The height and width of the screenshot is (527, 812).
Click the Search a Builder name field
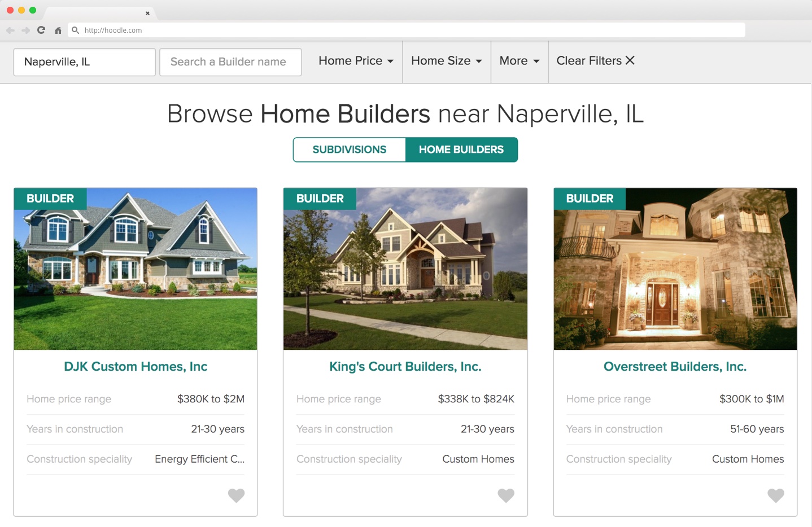[230, 62]
